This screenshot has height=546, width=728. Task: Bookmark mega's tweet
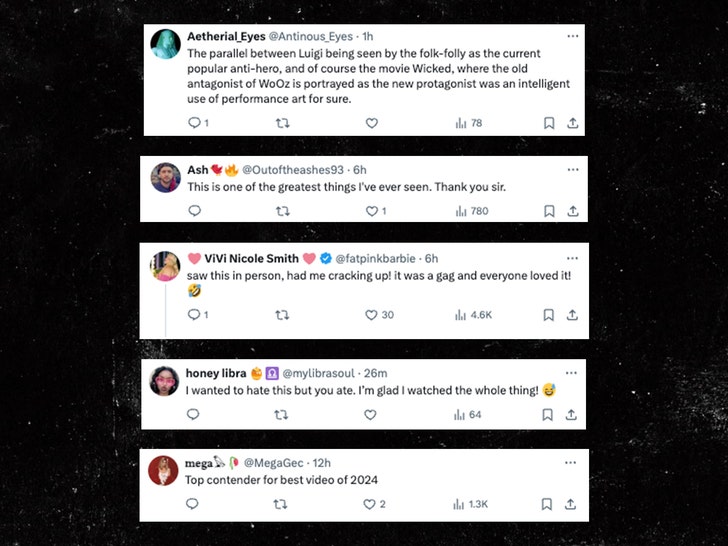[x=549, y=504]
